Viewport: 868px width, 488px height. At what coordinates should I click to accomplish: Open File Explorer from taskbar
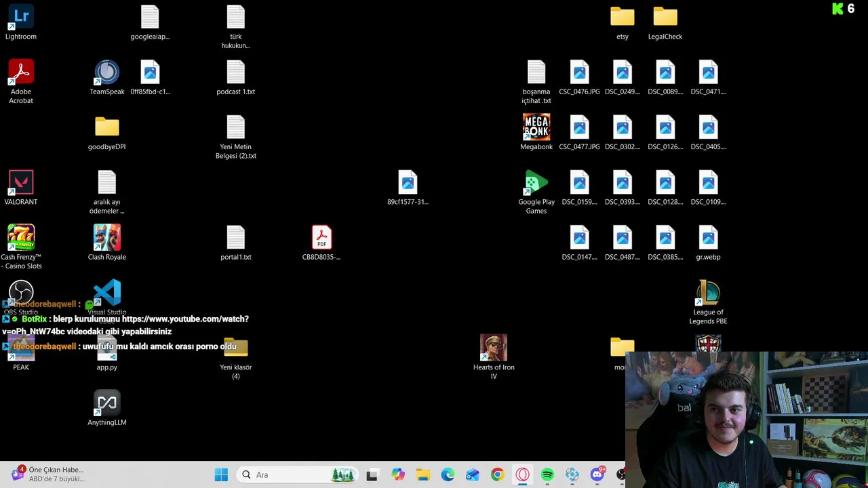point(423,474)
